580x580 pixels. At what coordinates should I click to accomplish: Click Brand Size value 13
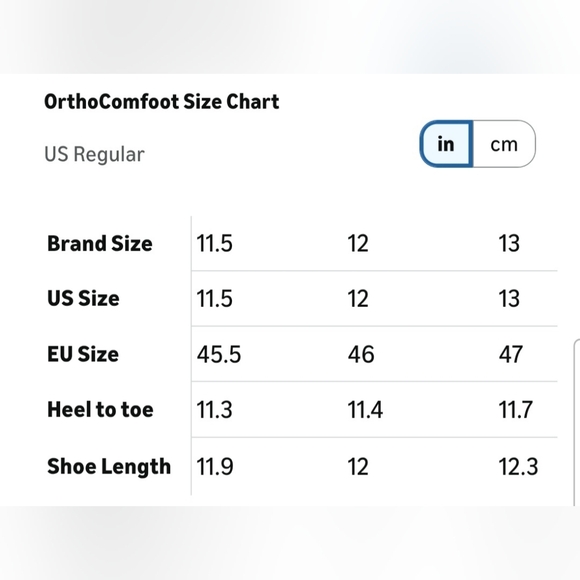pos(509,244)
